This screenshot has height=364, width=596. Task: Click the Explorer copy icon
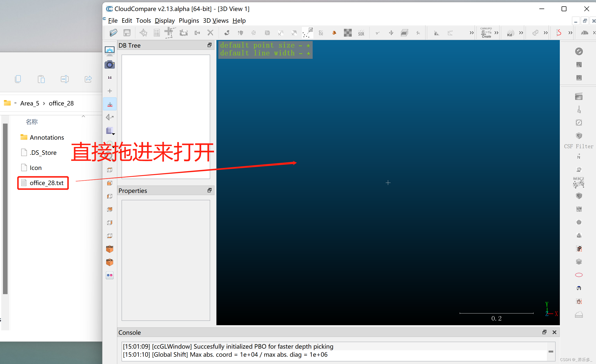pos(18,79)
